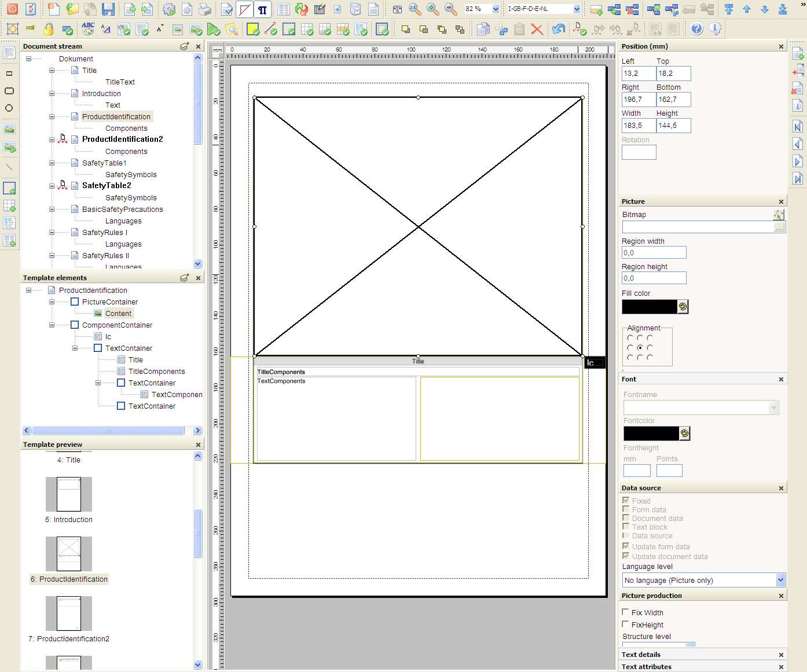
Task: Select the diagonal line drawing tool
Action: click(9, 167)
